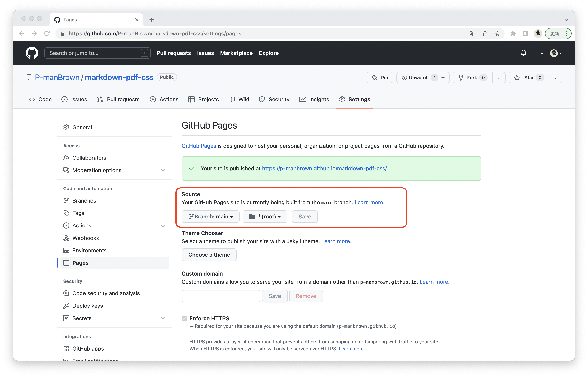Toggle the Enforce HTTPS checkbox
This screenshot has height=377, width=588.
[184, 318]
